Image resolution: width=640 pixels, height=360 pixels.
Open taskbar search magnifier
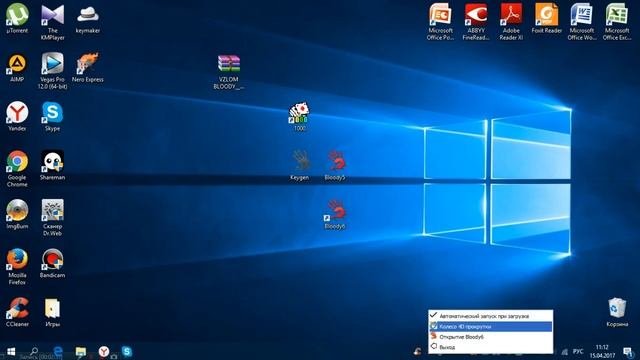click(x=34, y=351)
